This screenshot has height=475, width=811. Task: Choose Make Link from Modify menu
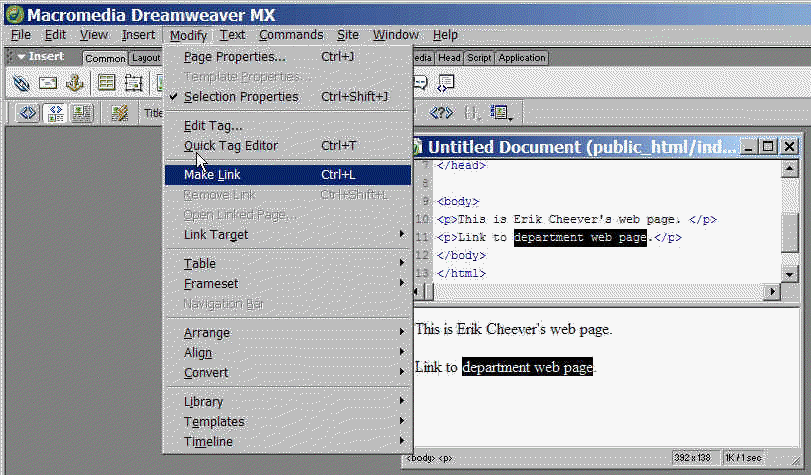287,175
